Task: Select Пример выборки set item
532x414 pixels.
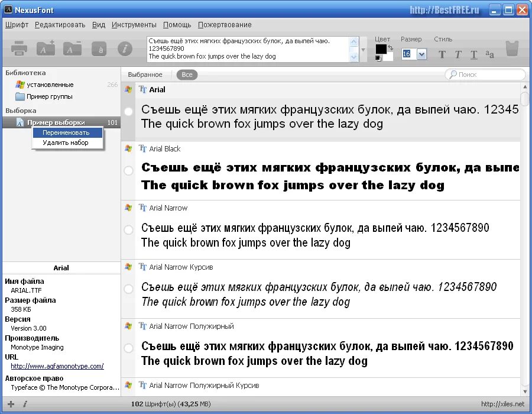Action: (61, 122)
